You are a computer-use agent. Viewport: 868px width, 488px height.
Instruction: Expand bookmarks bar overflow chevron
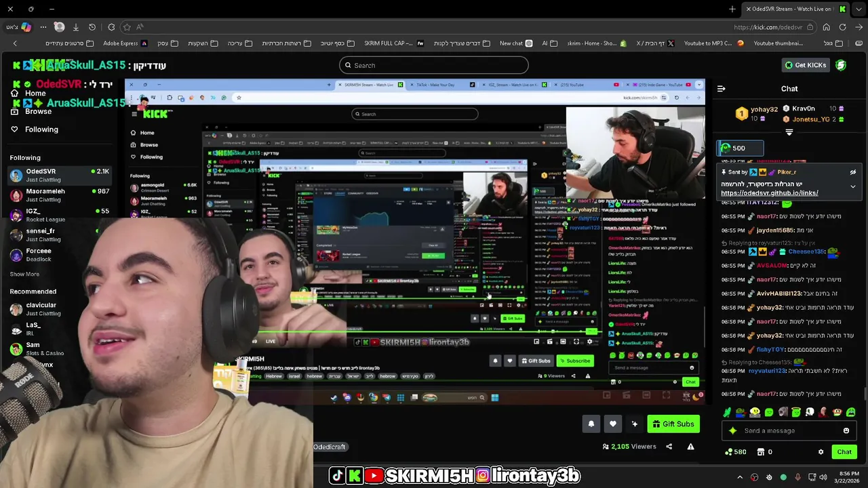tap(14, 43)
